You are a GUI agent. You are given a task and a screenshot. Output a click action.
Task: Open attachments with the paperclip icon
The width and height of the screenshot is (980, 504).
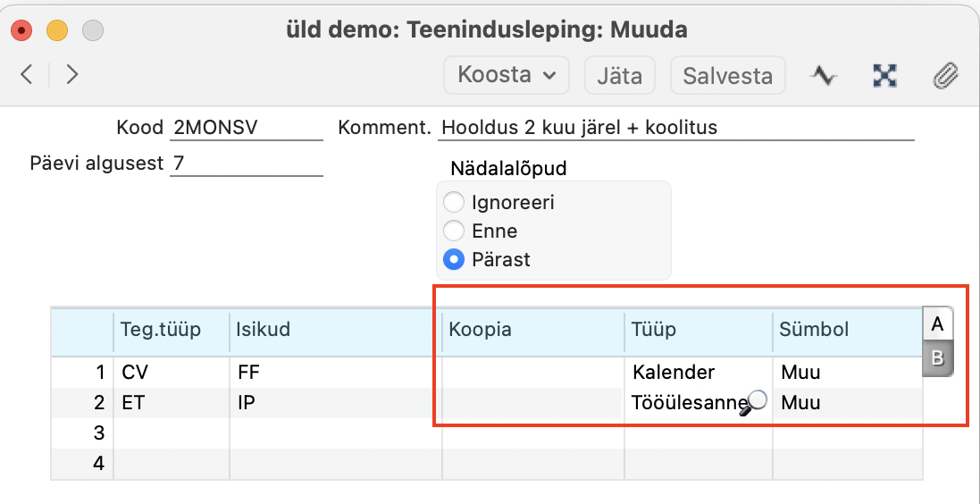946,76
